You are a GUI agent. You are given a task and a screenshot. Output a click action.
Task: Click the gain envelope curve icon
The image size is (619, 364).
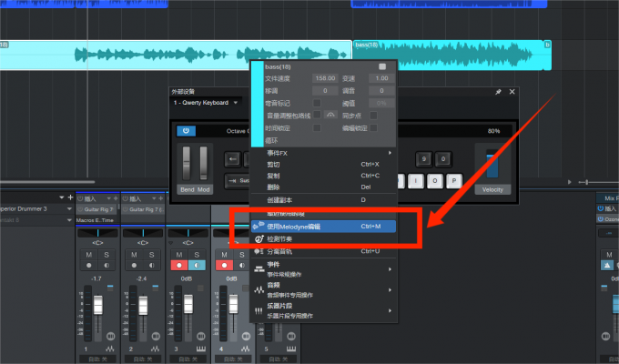(x=330, y=115)
